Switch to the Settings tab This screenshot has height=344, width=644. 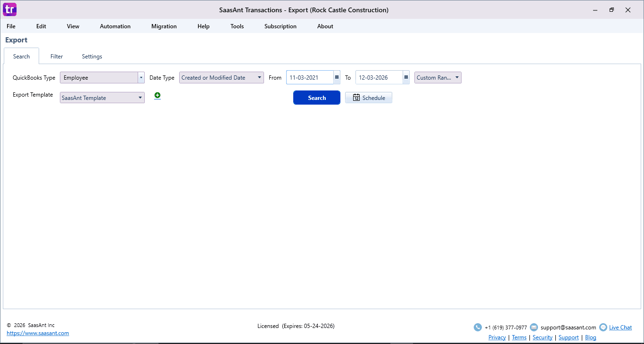point(92,57)
